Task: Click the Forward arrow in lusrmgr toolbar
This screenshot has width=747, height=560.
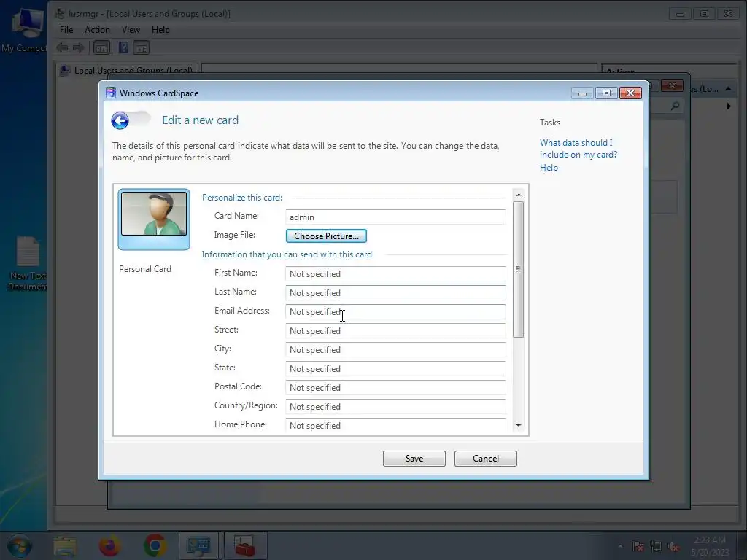Action: [79, 47]
